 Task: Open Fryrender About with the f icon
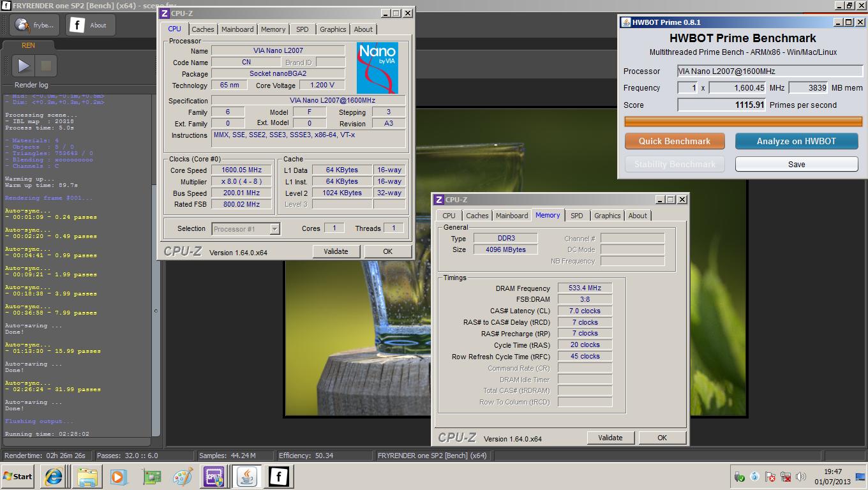(90, 26)
